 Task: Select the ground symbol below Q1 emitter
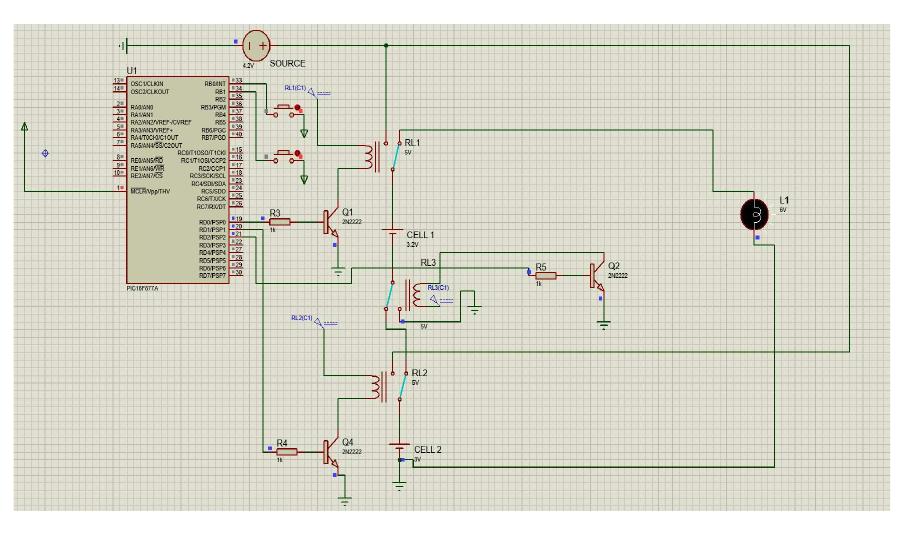click(x=338, y=272)
